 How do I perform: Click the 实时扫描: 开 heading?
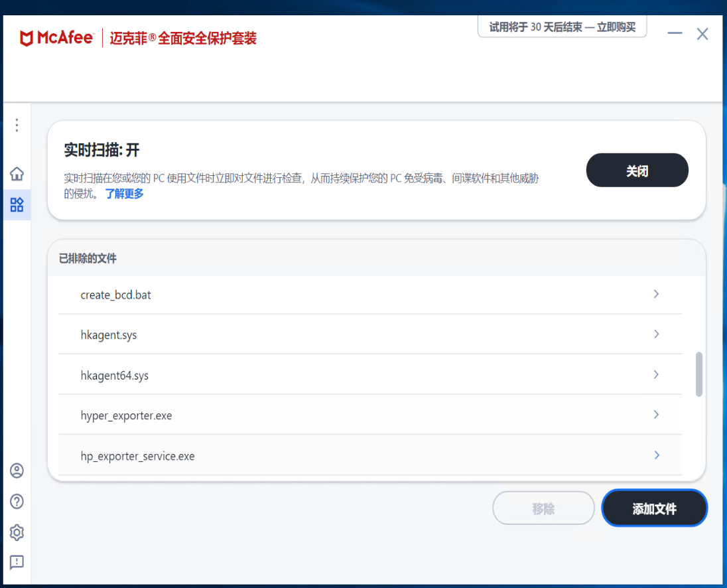coord(101,150)
